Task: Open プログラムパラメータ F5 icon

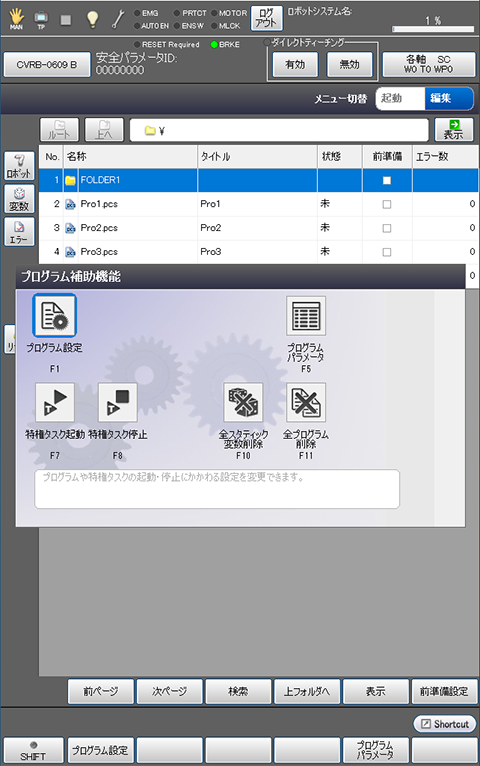Action: pos(306,316)
